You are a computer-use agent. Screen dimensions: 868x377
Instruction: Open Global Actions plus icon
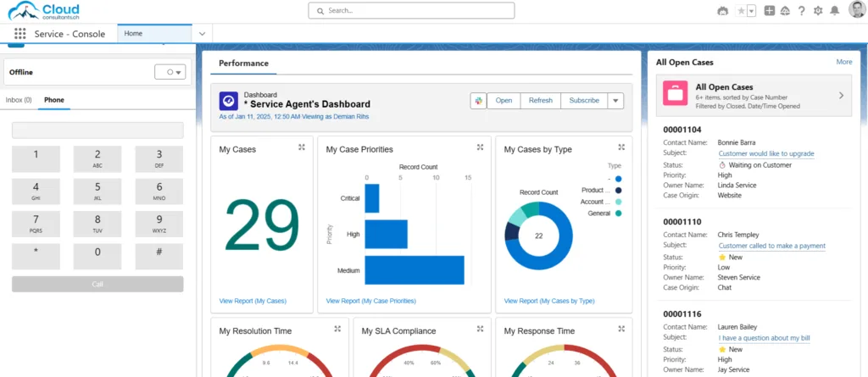(x=769, y=11)
